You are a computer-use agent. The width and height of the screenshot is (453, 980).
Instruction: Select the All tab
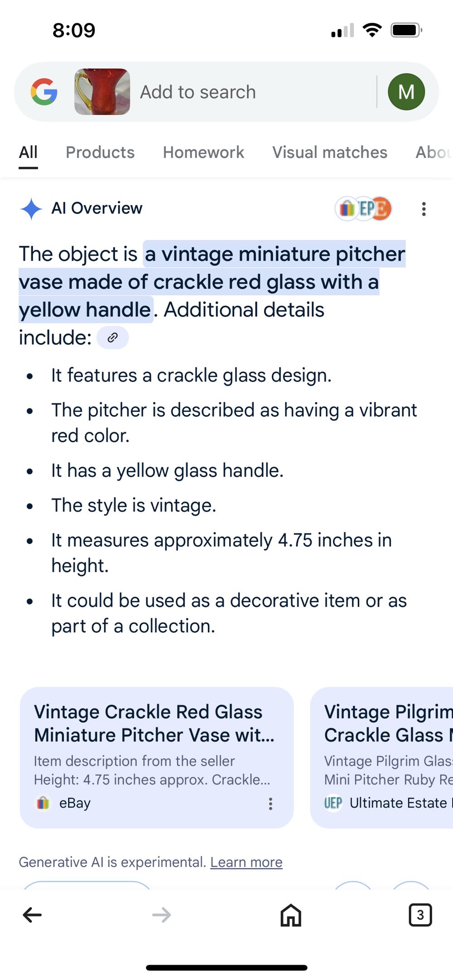point(28,152)
